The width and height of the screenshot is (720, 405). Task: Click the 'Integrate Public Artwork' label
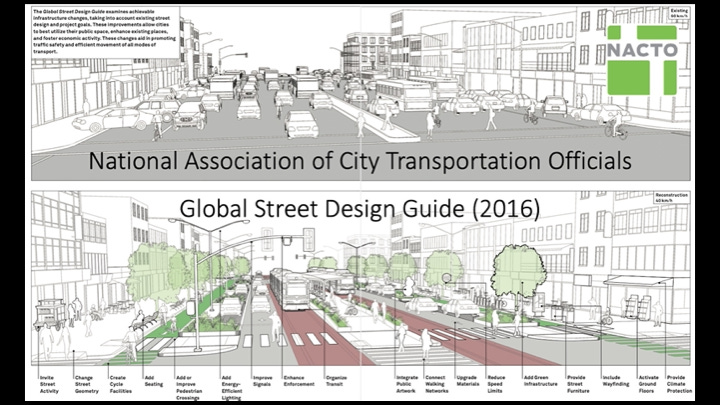[407, 384]
